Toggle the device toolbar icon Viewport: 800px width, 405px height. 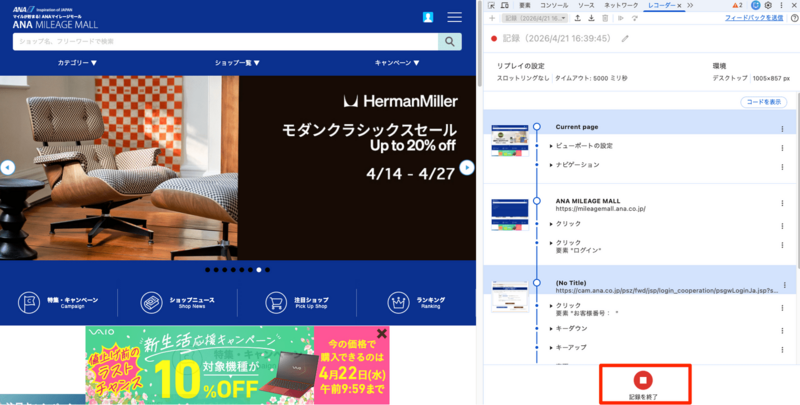[x=505, y=5]
